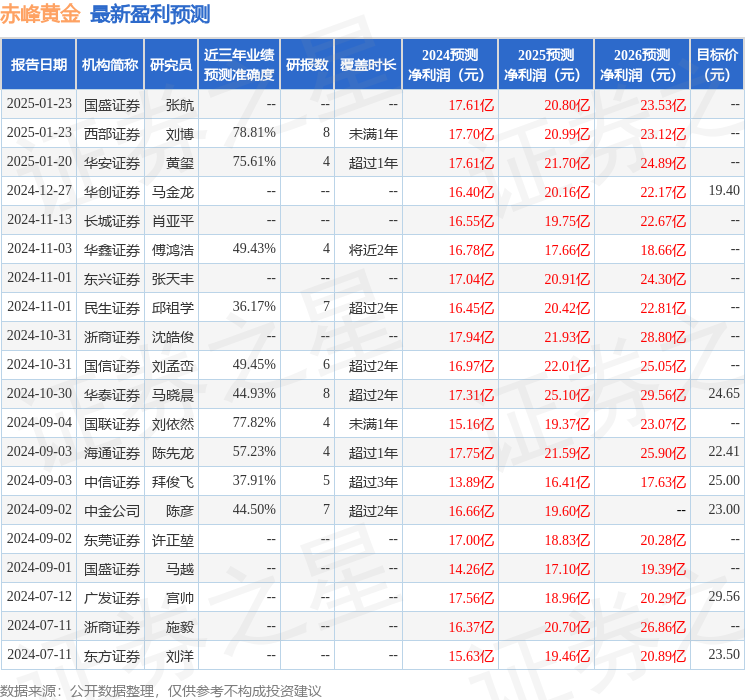Click institution 东莞证券
Viewport: 745px width, 700px height.
pos(112,540)
